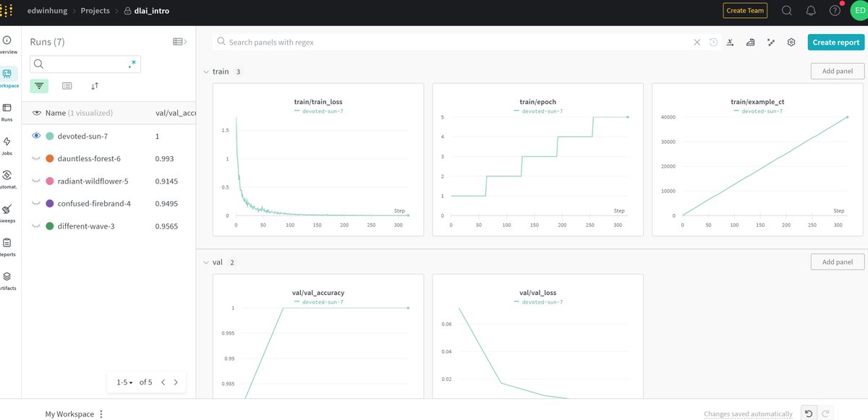
Task: Collapse the train section
Action: tap(206, 72)
